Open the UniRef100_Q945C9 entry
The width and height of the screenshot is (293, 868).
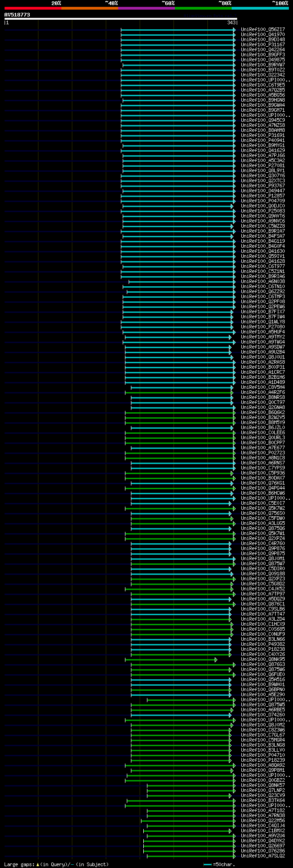point(263,120)
